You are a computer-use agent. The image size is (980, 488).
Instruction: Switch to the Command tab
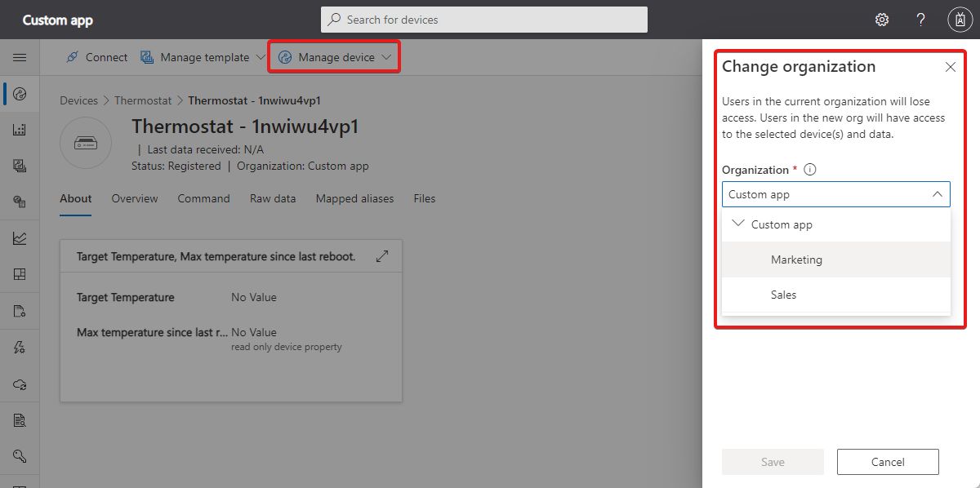pos(204,198)
